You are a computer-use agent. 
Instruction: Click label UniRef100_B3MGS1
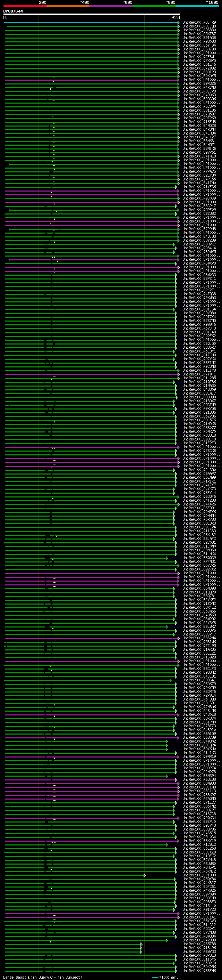pos(199,141)
